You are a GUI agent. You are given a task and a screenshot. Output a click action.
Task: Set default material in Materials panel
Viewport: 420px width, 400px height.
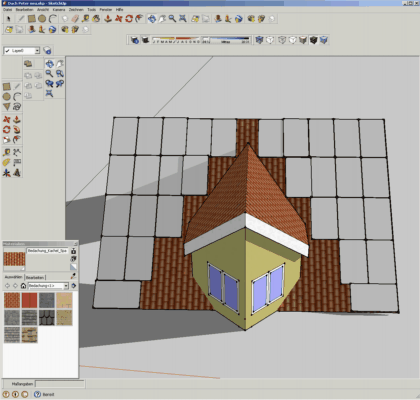73,266
